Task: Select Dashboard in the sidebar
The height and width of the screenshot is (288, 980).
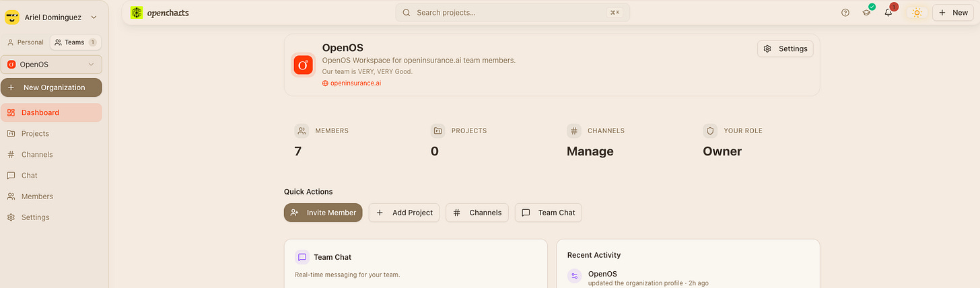Action: pyautogui.click(x=51, y=112)
